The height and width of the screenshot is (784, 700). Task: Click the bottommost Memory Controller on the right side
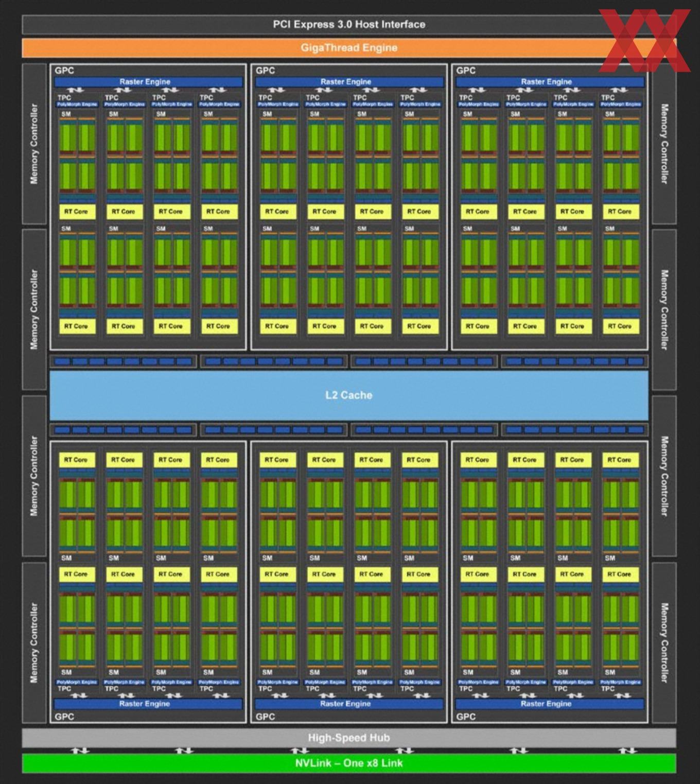coord(664,643)
